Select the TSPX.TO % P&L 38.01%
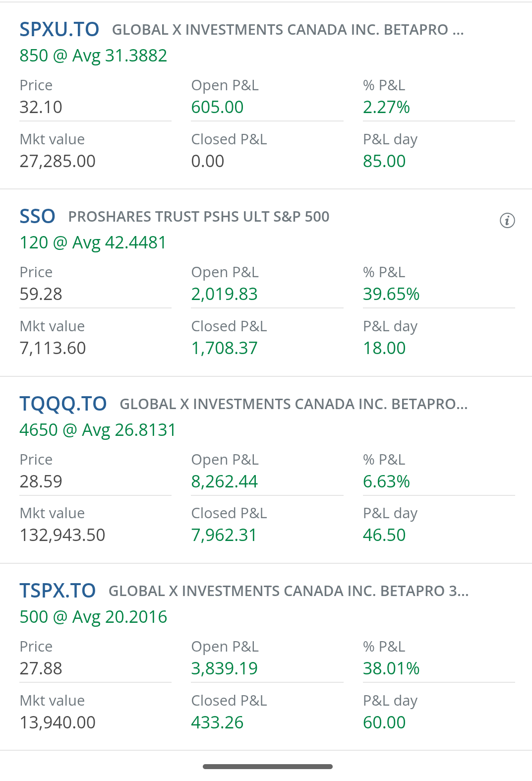 point(391,668)
